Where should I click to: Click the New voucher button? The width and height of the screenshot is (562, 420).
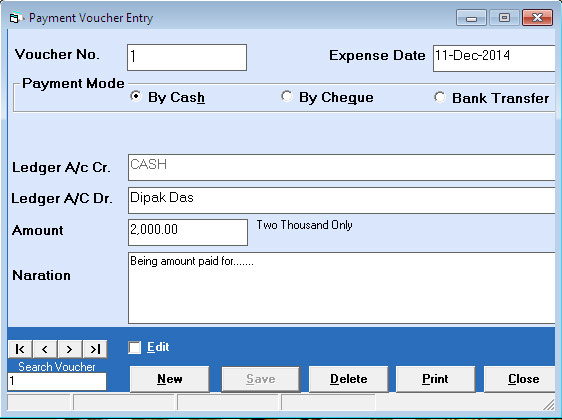(170, 379)
